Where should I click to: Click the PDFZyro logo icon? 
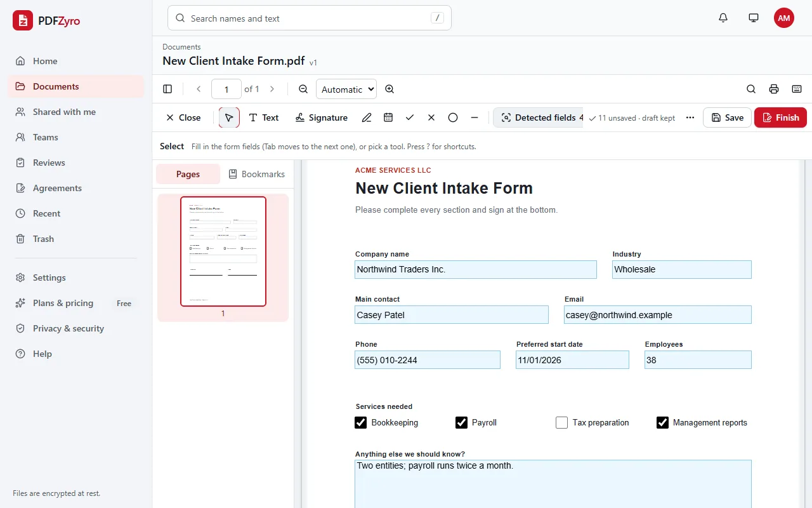click(x=23, y=20)
